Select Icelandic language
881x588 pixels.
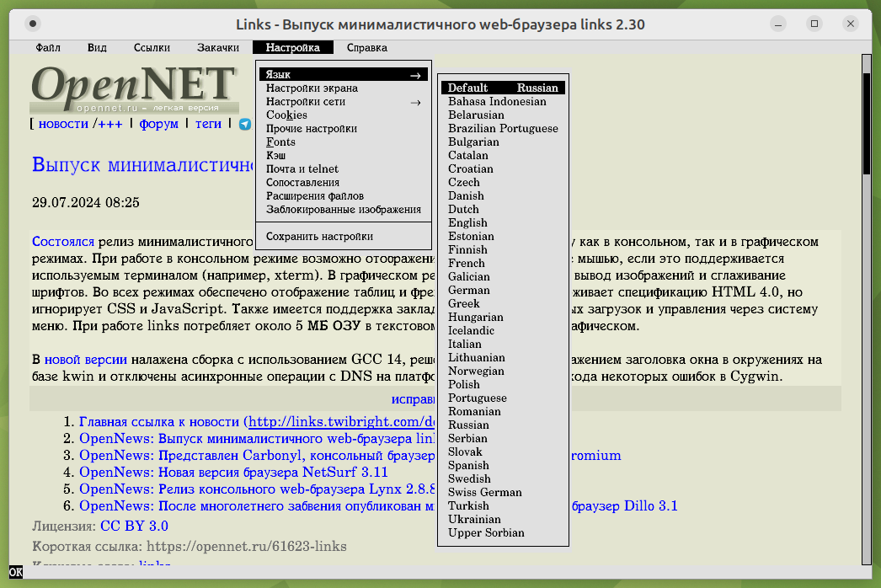point(503,331)
